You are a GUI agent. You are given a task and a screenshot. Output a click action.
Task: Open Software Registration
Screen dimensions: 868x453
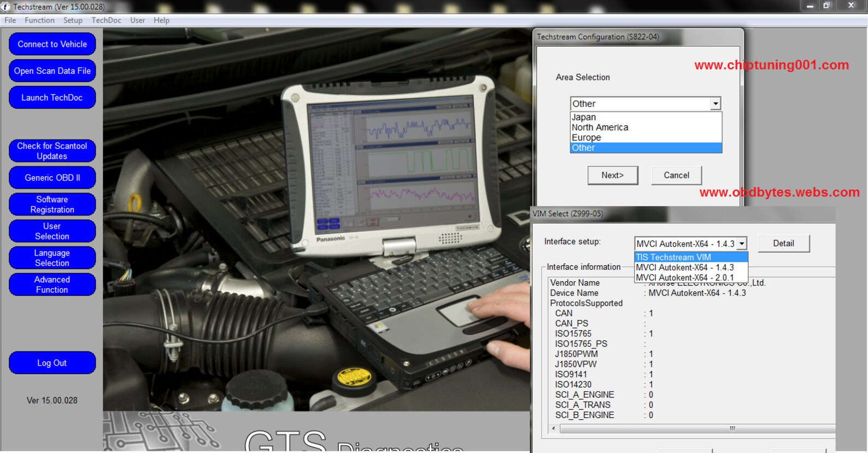pyautogui.click(x=52, y=204)
